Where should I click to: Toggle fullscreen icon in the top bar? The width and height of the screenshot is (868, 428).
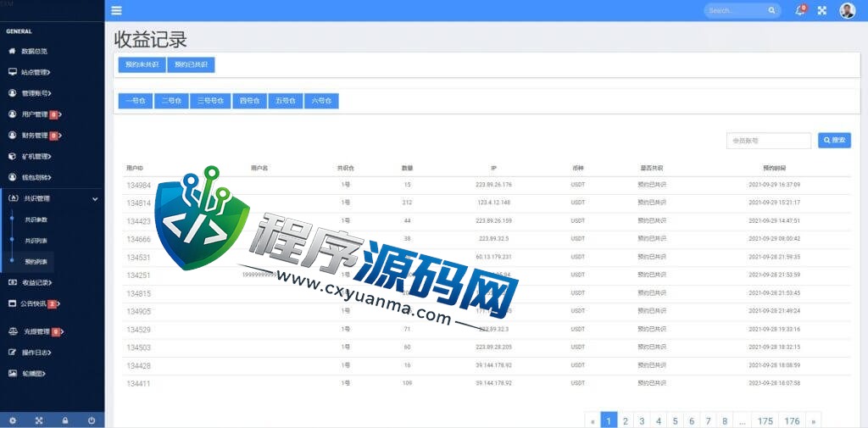(822, 10)
